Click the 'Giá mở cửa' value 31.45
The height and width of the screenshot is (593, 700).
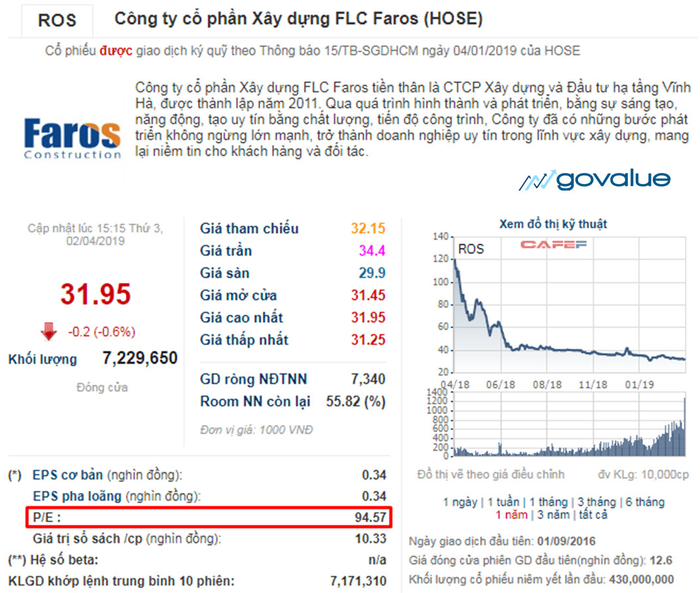coord(368,296)
